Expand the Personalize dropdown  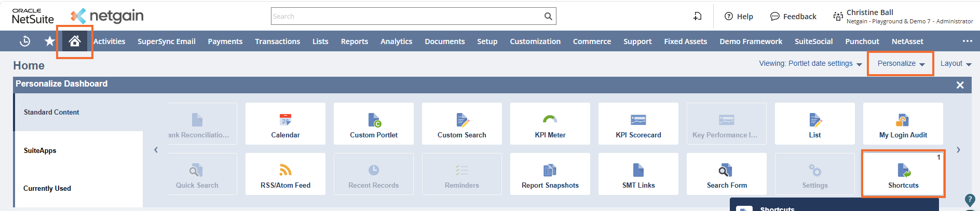pos(901,63)
